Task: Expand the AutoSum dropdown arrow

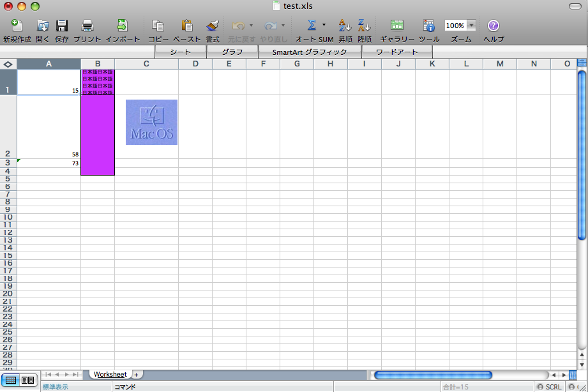Action: tap(324, 26)
